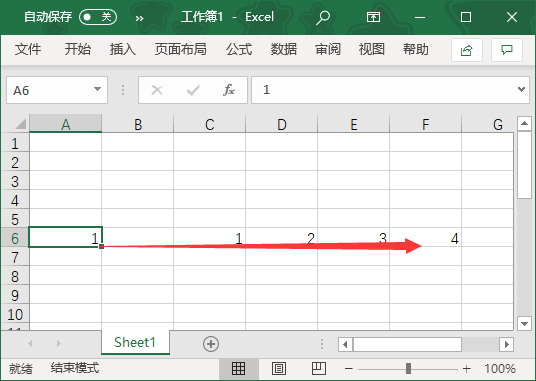Screen dimensions: 536x381
Task: Open the search magnifier in title bar
Action: pyautogui.click(x=323, y=17)
